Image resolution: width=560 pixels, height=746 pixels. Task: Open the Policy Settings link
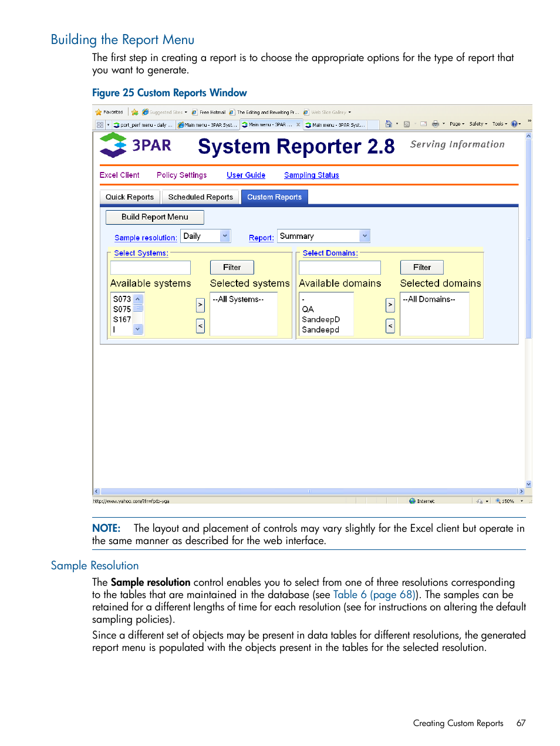pyautogui.click(x=181, y=175)
